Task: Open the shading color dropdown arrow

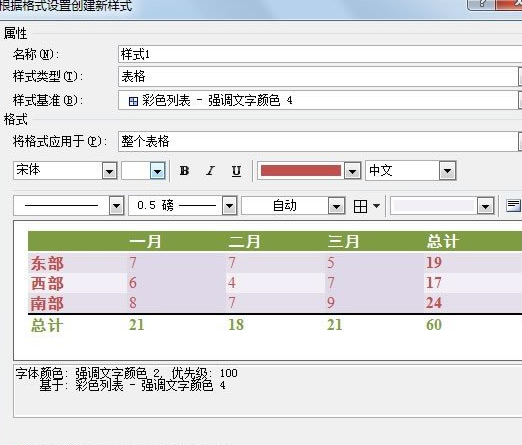Action: click(485, 206)
